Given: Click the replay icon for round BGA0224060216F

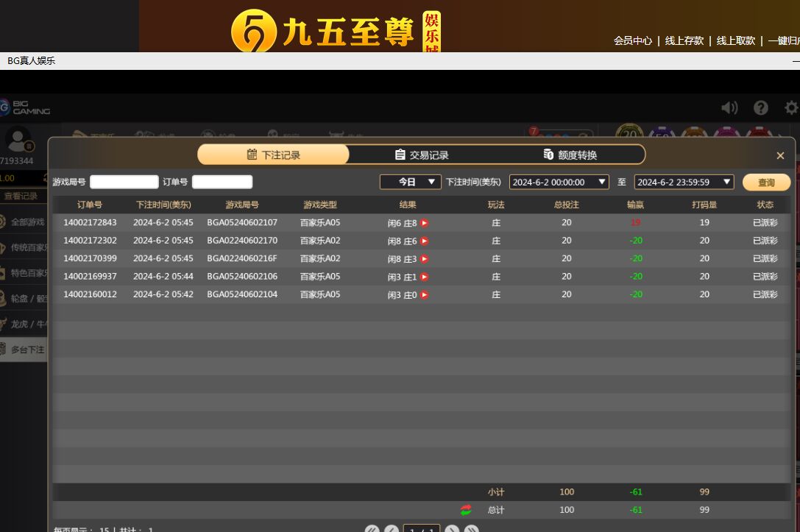Looking at the screenshot, I should (x=425, y=259).
